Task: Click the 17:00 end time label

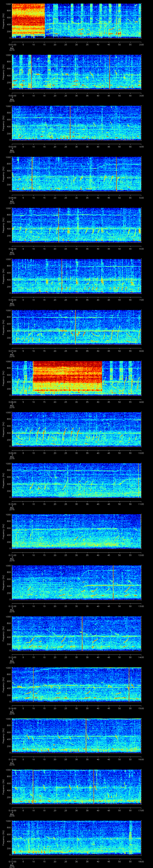Action: 141,810
